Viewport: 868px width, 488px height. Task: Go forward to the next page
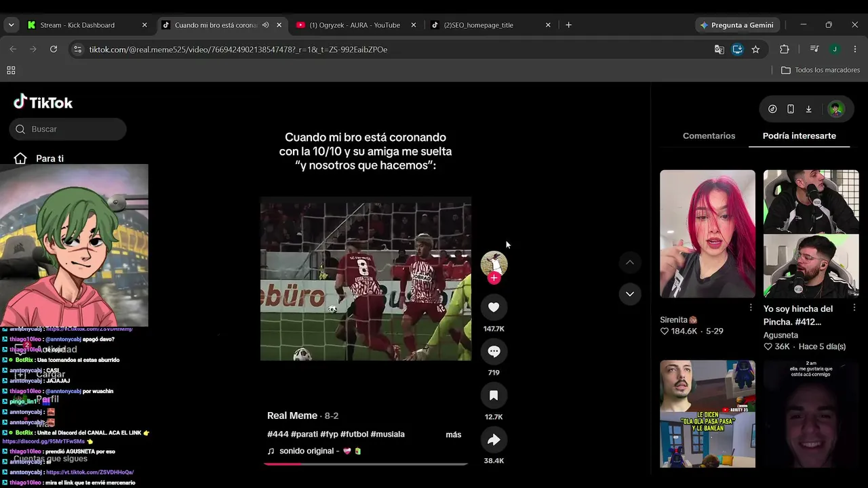pos(33,49)
